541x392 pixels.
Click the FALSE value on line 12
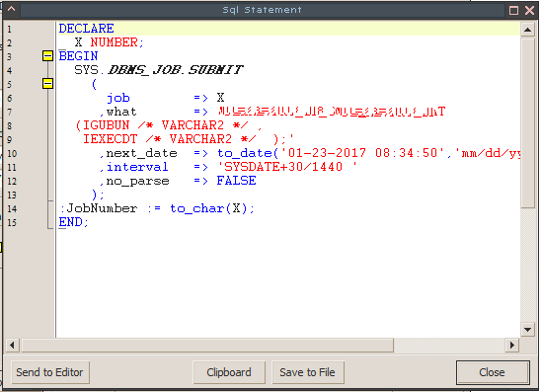click(236, 181)
